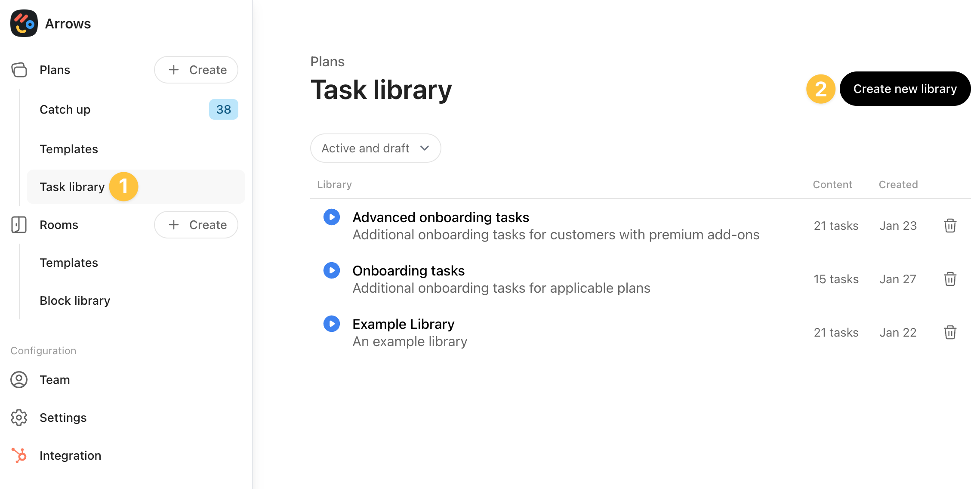Image resolution: width=980 pixels, height=489 pixels.
Task: Click trash icon for Onboarding tasks
Action: click(x=950, y=279)
